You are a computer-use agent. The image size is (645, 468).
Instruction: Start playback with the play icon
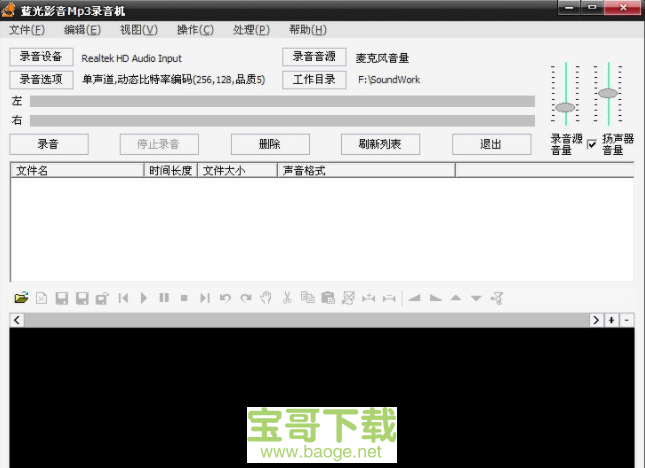pos(144,298)
